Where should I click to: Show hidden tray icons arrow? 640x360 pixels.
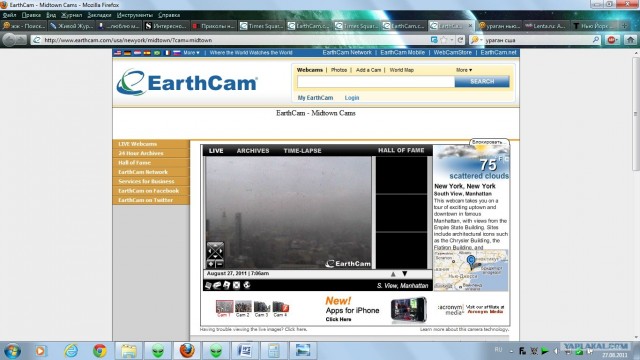pyautogui.click(x=511, y=351)
